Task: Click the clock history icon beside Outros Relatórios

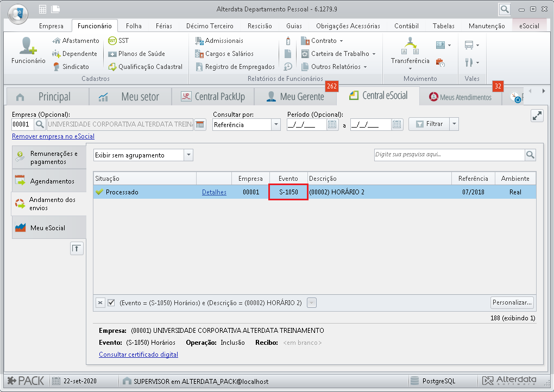Action: [x=288, y=67]
